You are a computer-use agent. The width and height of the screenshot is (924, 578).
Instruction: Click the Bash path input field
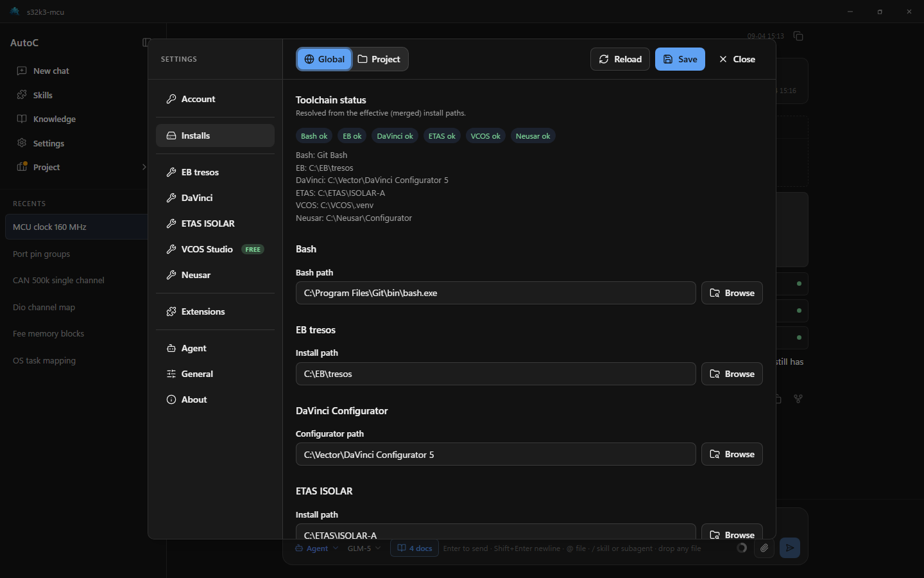[x=495, y=293]
